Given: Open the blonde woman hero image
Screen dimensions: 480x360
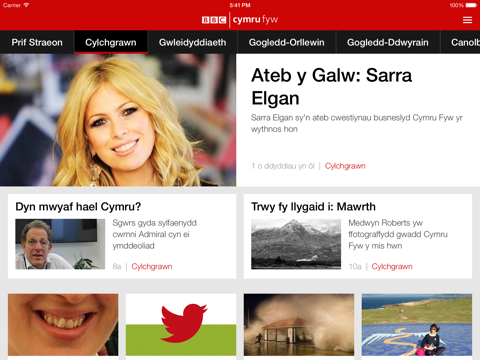Looking at the screenshot, I should pyautogui.click(x=118, y=120).
